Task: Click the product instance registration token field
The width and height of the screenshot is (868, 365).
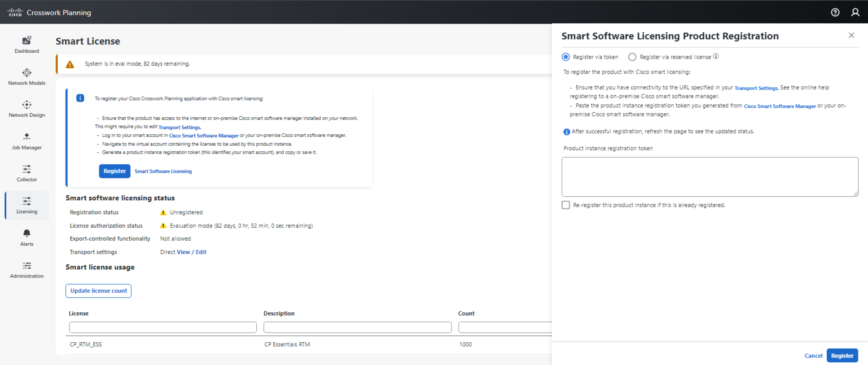Action: (x=709, y=177)
